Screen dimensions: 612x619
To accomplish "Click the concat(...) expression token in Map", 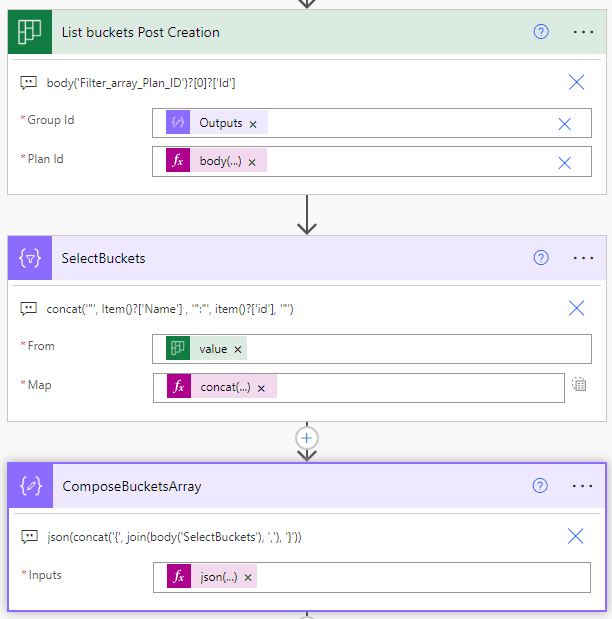I will [224, 388].
